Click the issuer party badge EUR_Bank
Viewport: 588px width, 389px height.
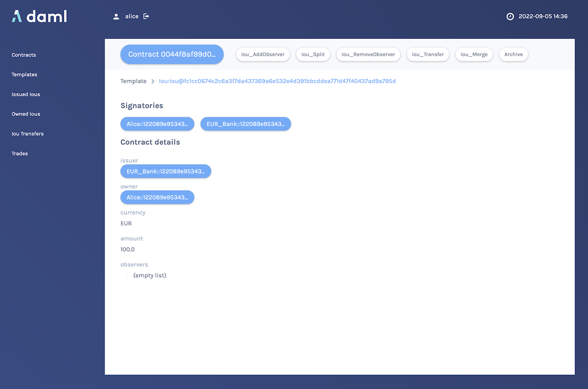(166, 171)
